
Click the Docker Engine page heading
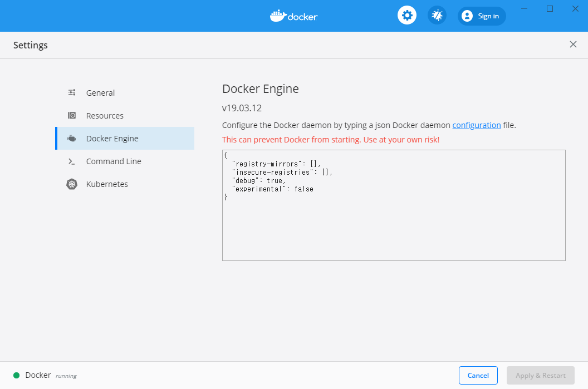[260, 89]
